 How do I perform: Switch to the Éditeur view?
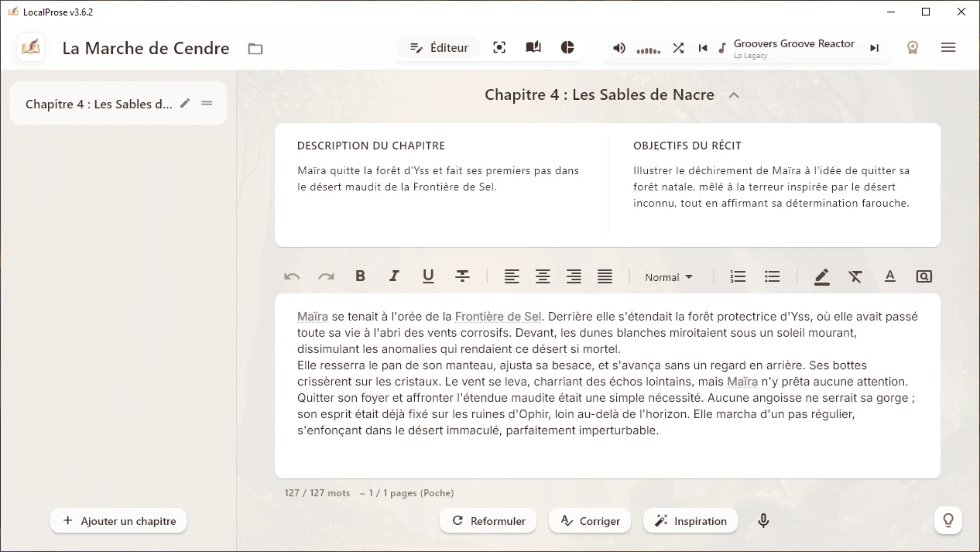point(439,48)
